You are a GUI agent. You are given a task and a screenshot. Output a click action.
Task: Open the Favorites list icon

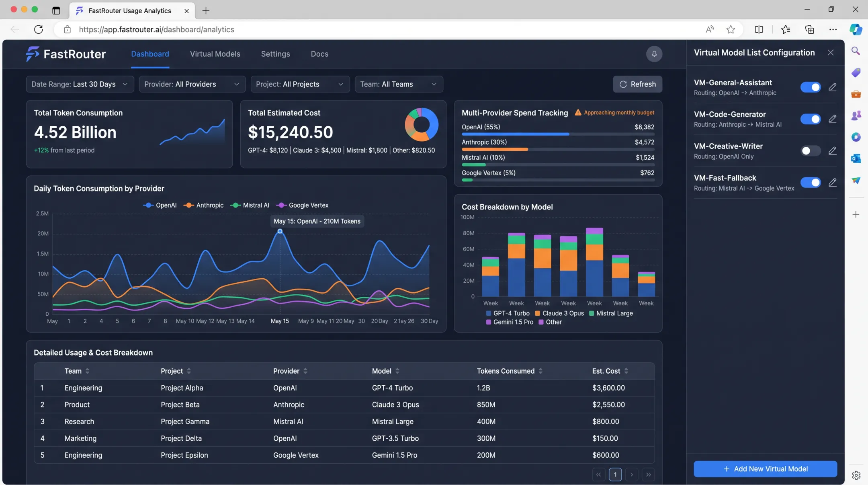(785, 29)
